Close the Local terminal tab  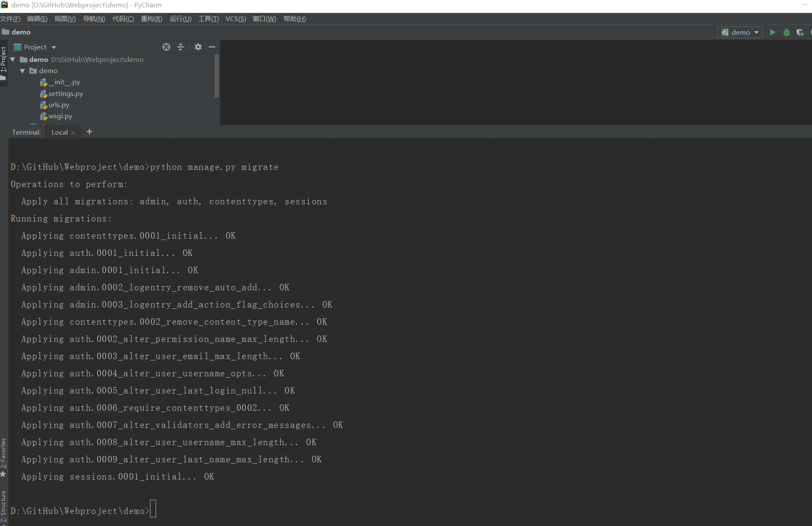click(74, 132)
